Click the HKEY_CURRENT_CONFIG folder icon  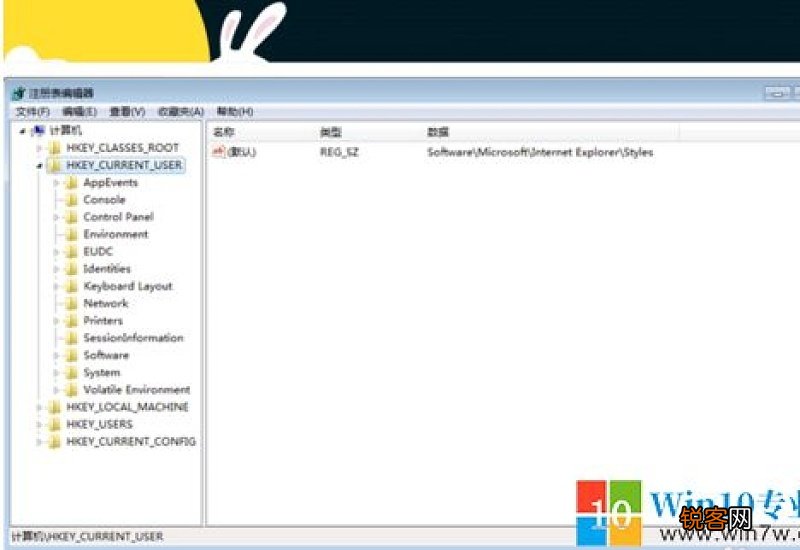pyautogui.click(x=55, y=442)
